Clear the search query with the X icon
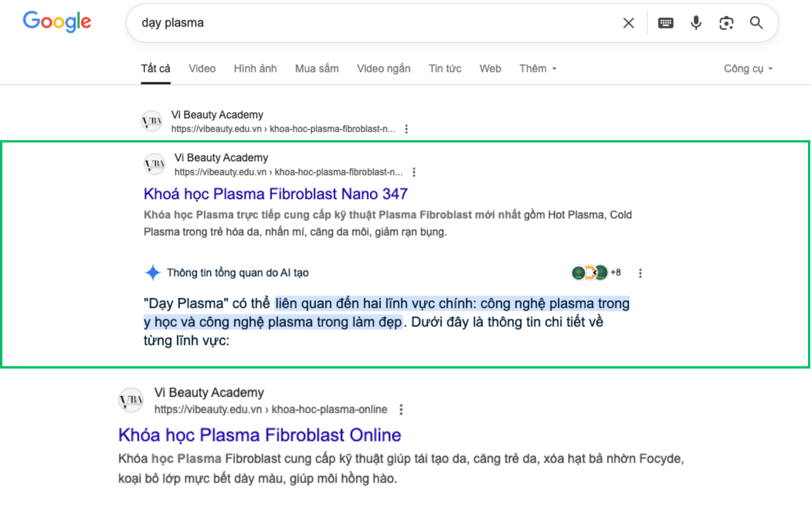This screenshot has height=505, width=812. 629,23
